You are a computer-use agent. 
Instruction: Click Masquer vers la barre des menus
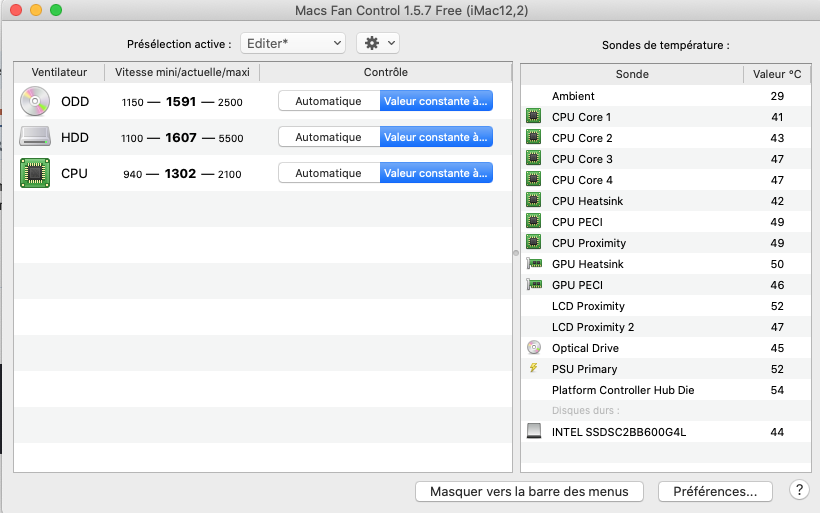tap(529, 491)
